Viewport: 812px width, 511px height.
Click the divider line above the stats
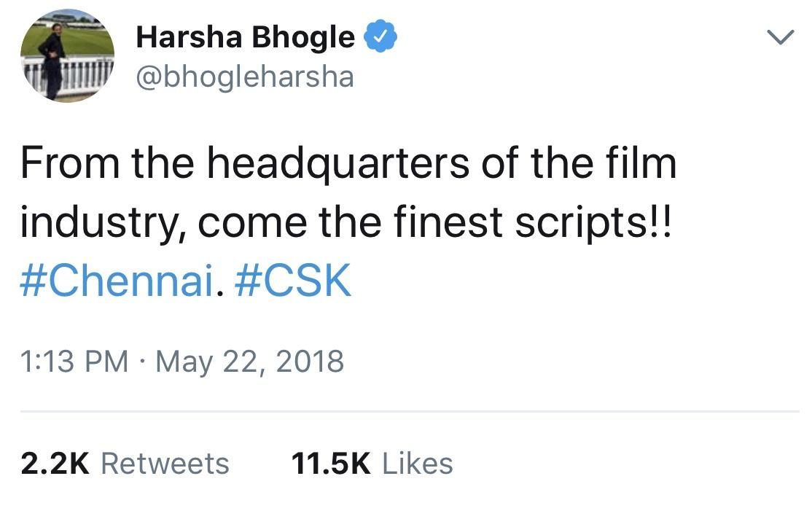[410, 412]
